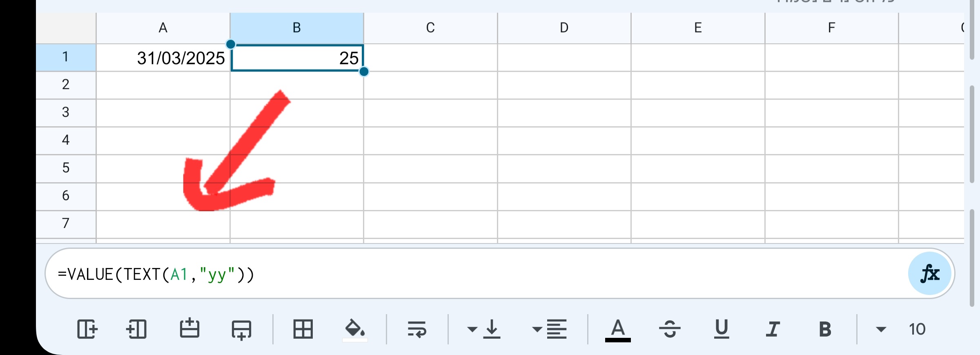The image size is (980, 355).
Task: Toggle italic formatting
Action: pyautogui.click(x=772, y=329)
